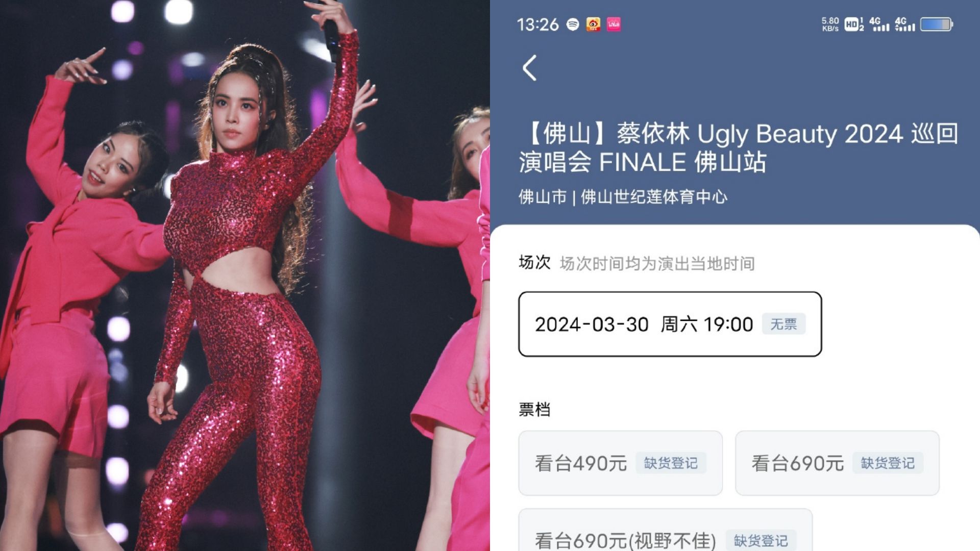Tap the back arrow icon

[x=530, y=68]
